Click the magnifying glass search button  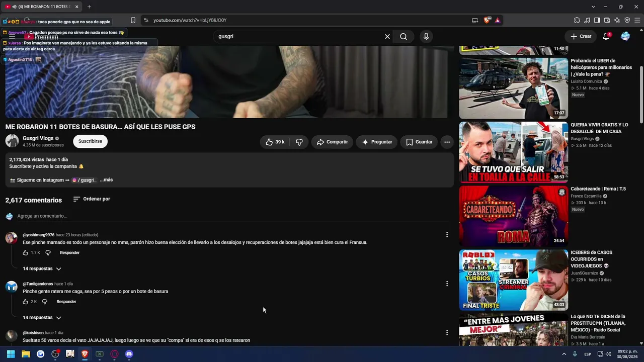tap(404, 37)
